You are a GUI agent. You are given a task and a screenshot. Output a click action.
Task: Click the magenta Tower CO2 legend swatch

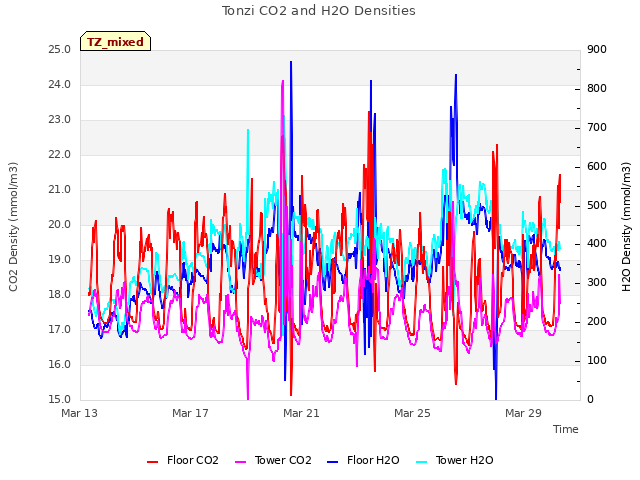coord(241,462)
